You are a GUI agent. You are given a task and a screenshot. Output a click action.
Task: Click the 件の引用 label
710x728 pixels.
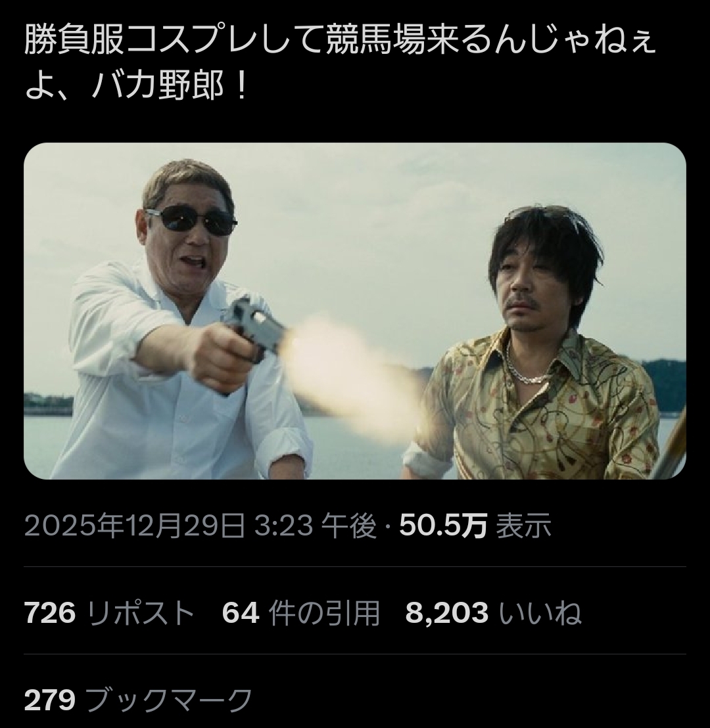324,612
